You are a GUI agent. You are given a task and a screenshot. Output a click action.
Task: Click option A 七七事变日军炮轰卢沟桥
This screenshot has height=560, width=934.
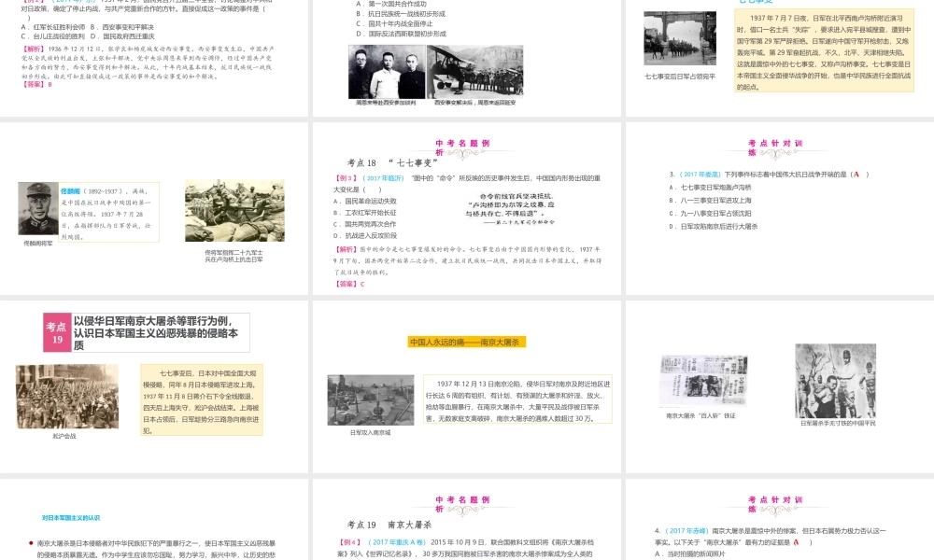[710, 188]
